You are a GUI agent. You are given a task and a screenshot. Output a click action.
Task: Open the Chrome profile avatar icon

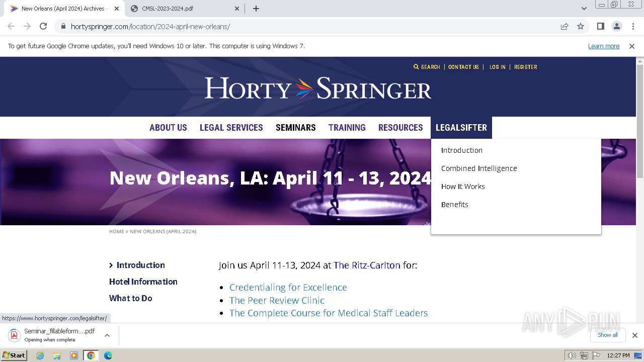point(616,26)
